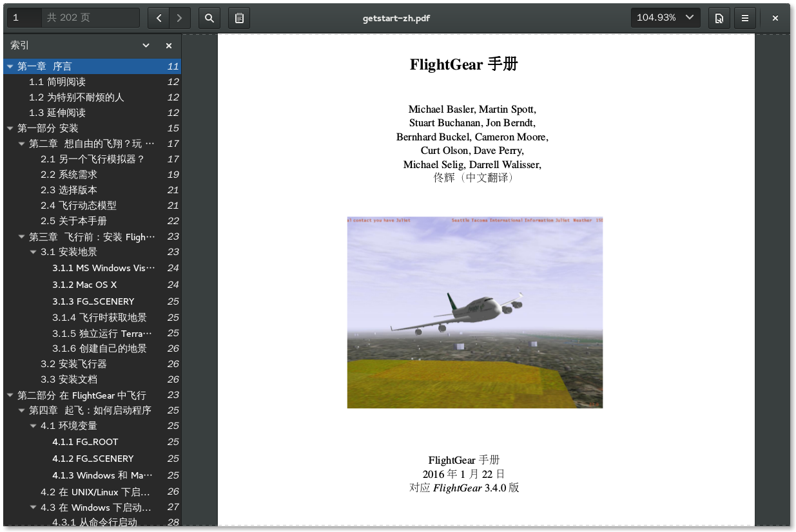796x532 pixels.
Task: Jump to 第二部分 在 FlightGear 中飞行
Action: (x=92, y=395)
